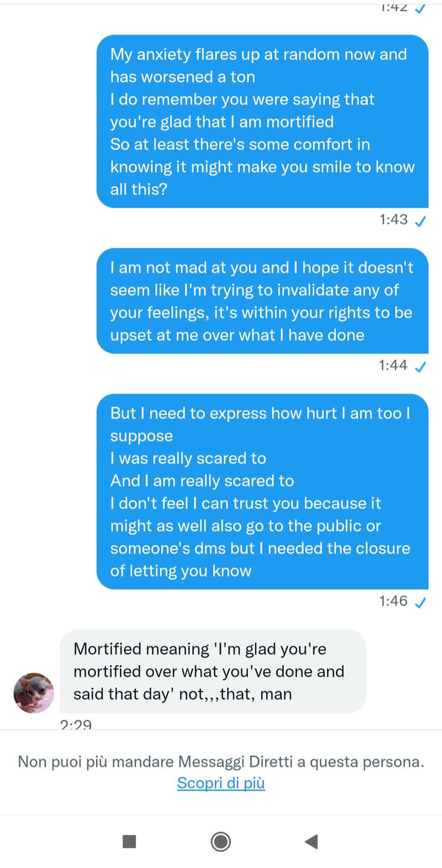Select the 'My anxiety flares up' message bubble

pyautogui.click(x=262, y=121)
